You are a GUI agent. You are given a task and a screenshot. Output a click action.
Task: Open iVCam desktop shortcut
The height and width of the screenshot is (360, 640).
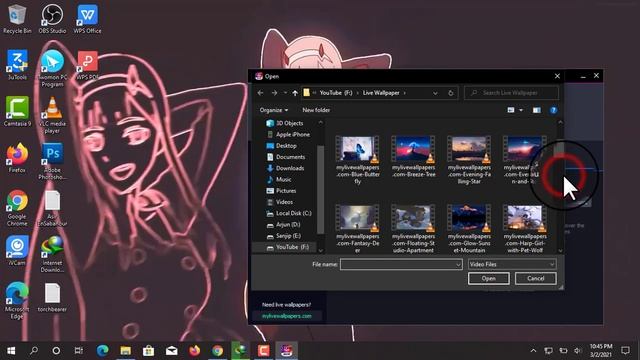tap(17, 251)
